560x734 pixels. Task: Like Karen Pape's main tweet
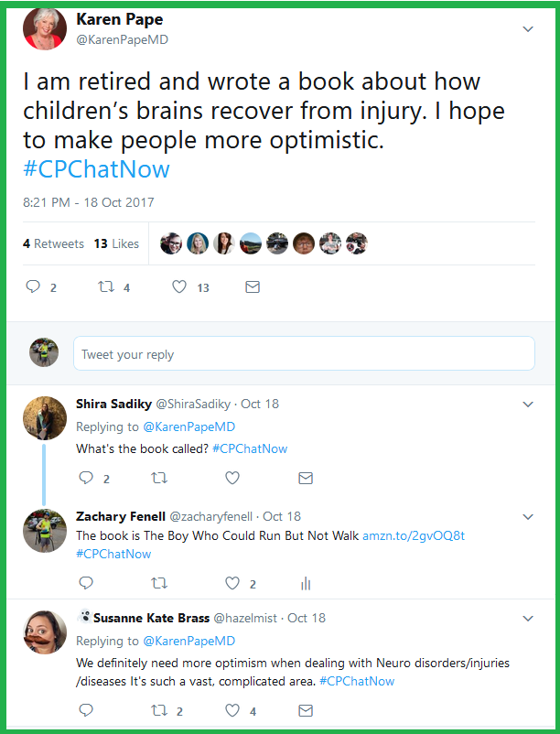179,286
